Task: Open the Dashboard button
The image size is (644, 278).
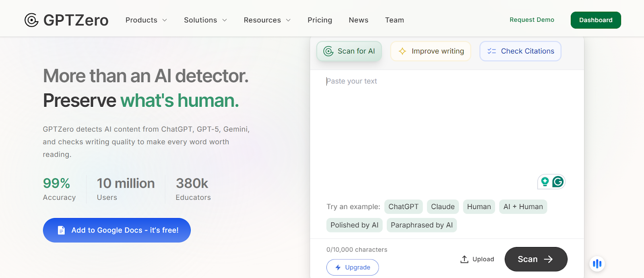Action: (x=595, y=20)
